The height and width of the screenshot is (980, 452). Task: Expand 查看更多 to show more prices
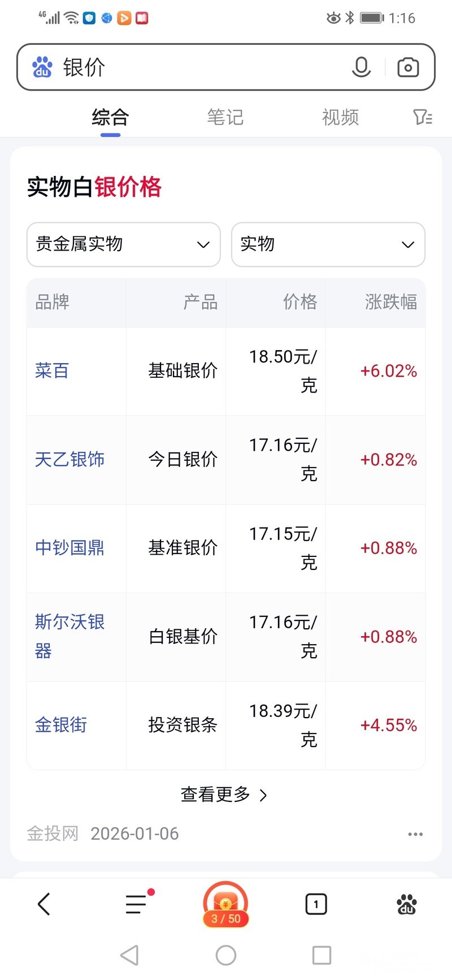(x=224, y=795)
